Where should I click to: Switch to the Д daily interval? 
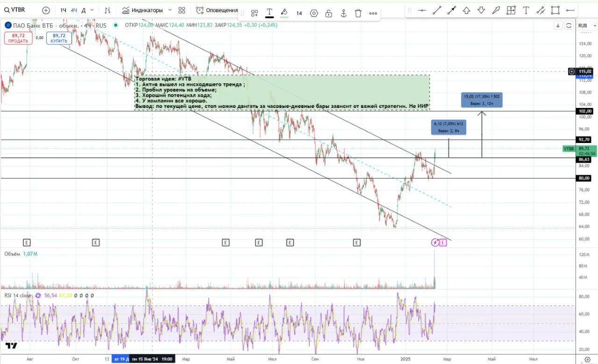point(84,10)
